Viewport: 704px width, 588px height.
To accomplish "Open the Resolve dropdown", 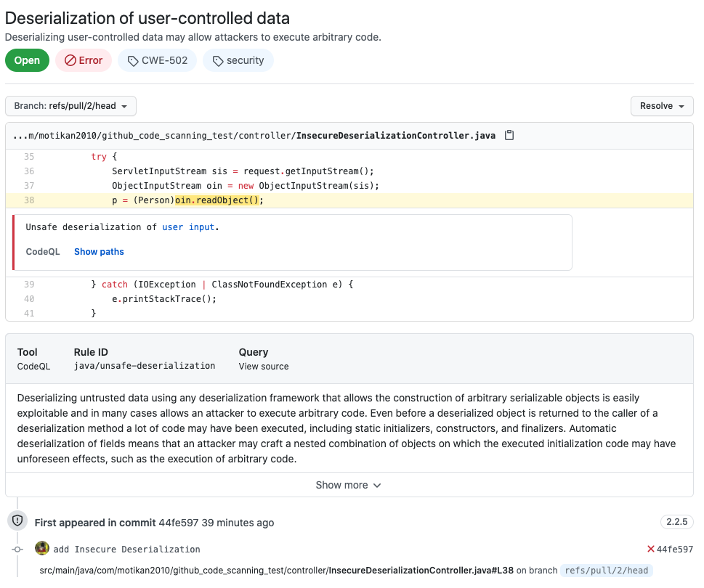I will (661, 106).
